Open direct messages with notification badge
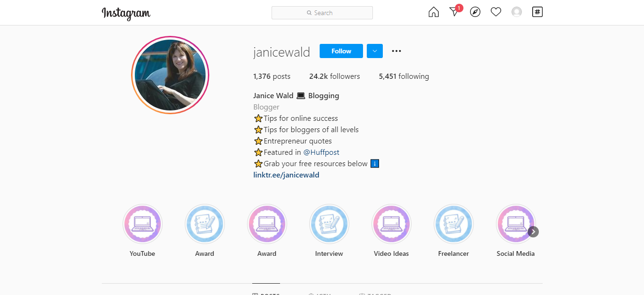The height and width of the screenshot is (295, 644). [454, 12]
